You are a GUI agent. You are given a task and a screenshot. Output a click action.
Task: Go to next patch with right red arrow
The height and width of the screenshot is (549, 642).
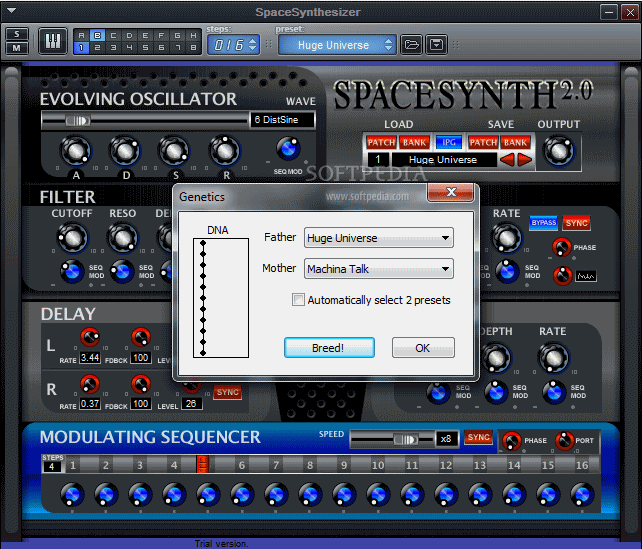524,160
